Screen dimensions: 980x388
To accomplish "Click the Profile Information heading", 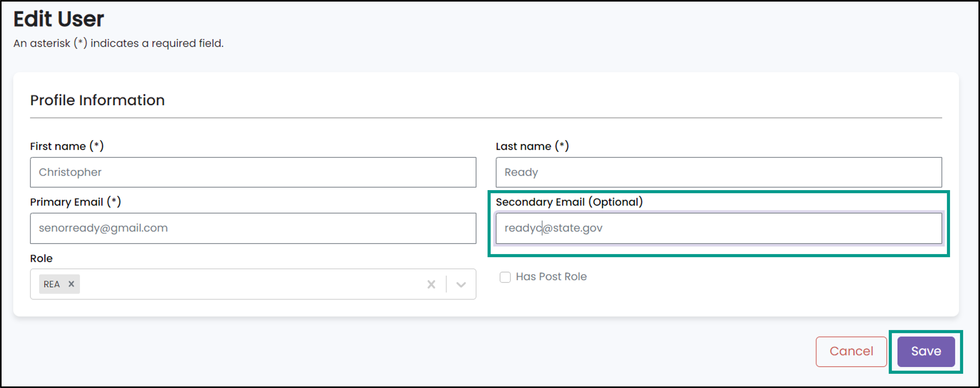I will (x=97, y=100).
